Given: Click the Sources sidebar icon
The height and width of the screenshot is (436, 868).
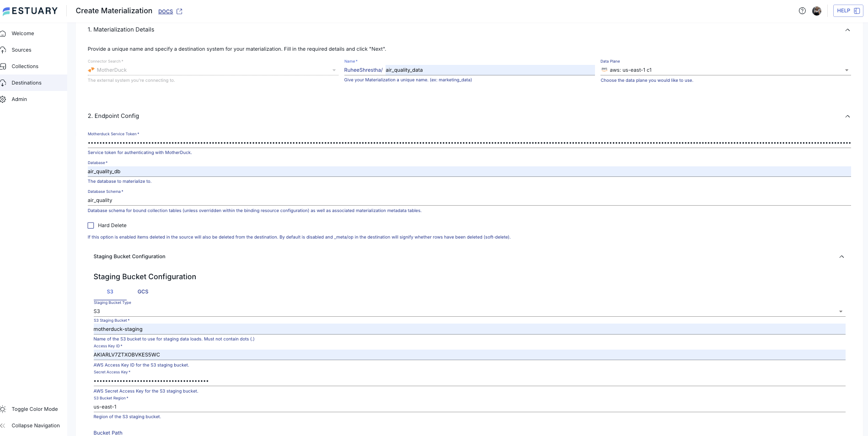Looking at the screenshot, I should [x=3, y=50].
